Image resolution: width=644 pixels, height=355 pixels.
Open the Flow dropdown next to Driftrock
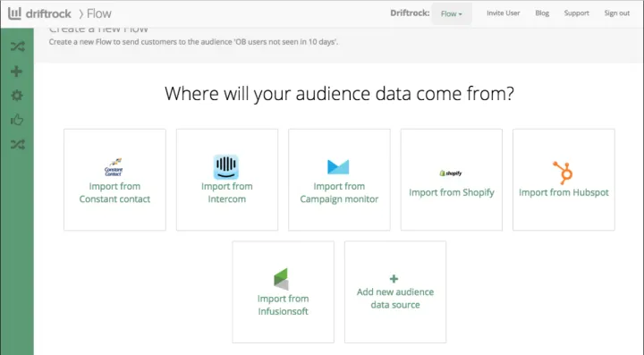pyautogui.click(x=452, y=13)
